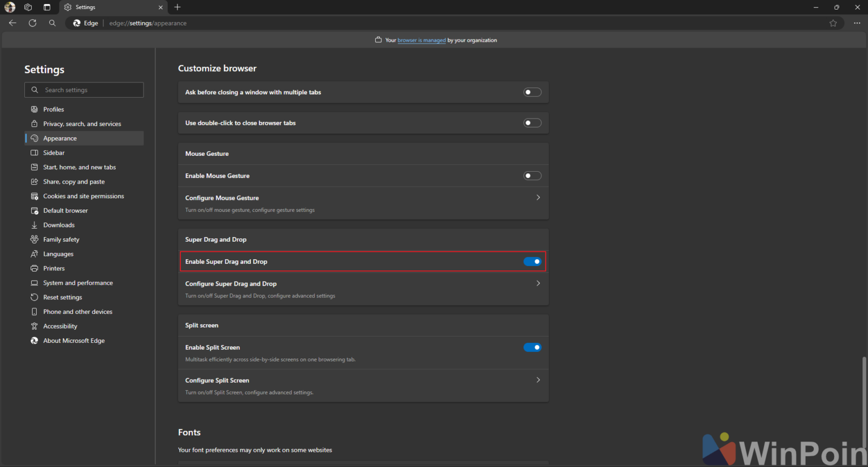This screenshot has width=868, height=467.
Task: Click the Printers icon in sidebar
Action: 34,268
